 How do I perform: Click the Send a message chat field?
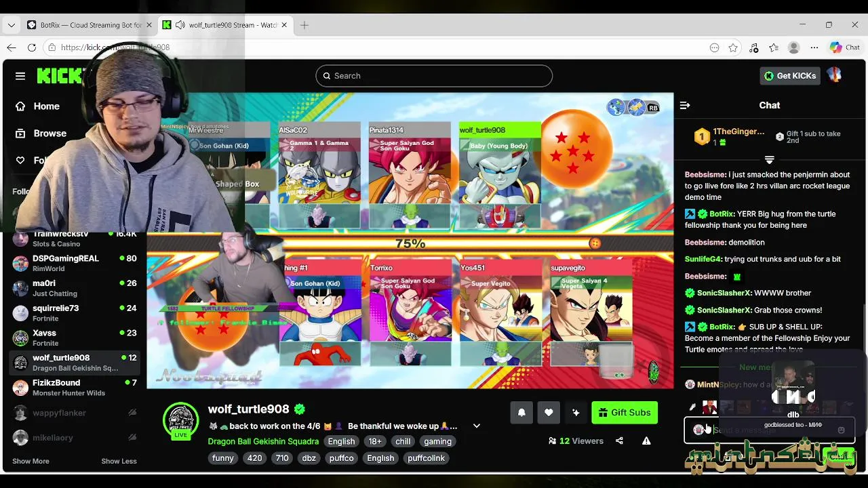(x=769, y=430)
